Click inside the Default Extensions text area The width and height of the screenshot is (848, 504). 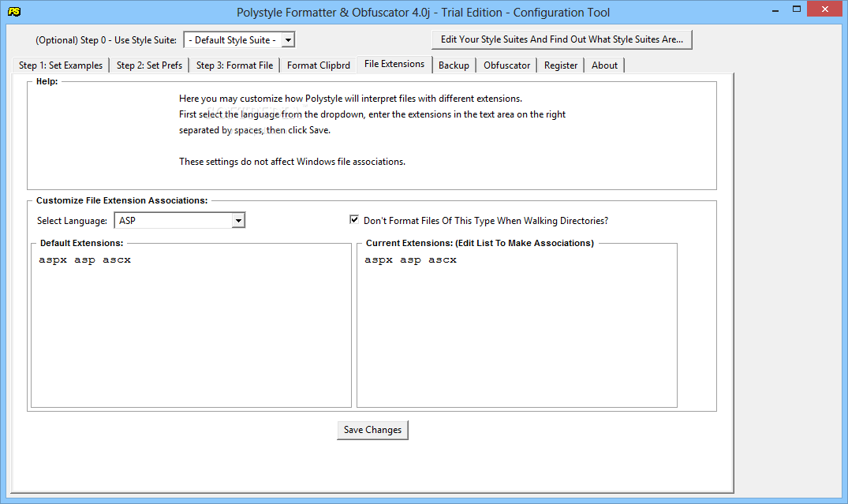(x=192, y=327)
